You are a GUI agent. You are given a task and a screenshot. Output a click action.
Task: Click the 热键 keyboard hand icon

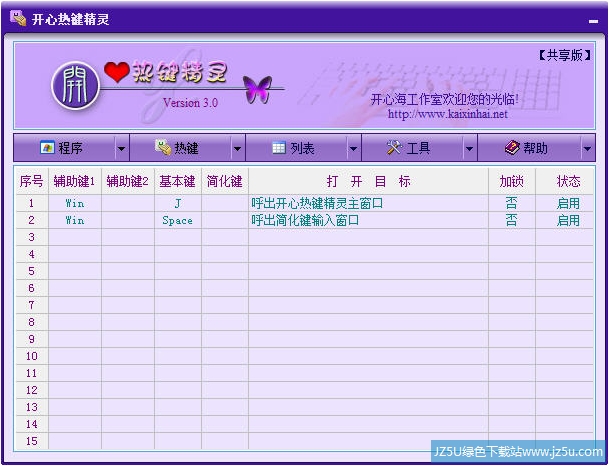pos(163,147)
